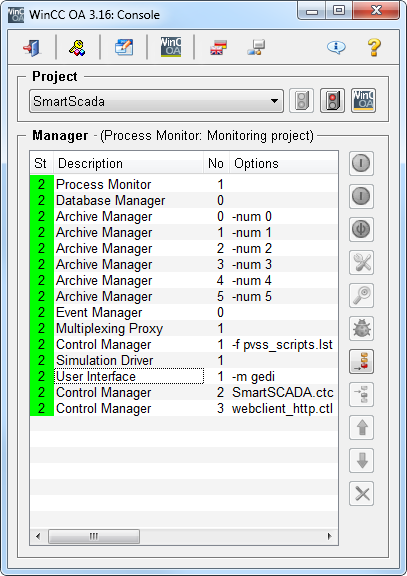The width and height of the screenshot is (407, 576).
Task: Select Archive Manager with -num 2
Action: click(184, 248)
